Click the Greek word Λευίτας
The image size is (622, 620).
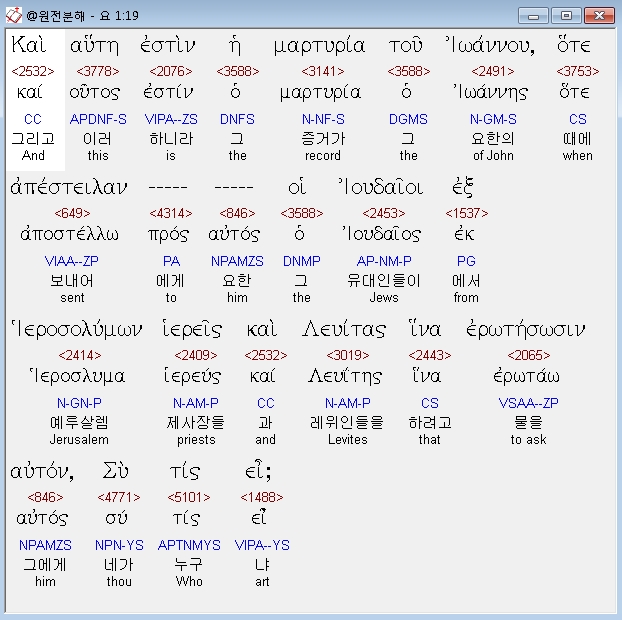[x=344, y=329]
